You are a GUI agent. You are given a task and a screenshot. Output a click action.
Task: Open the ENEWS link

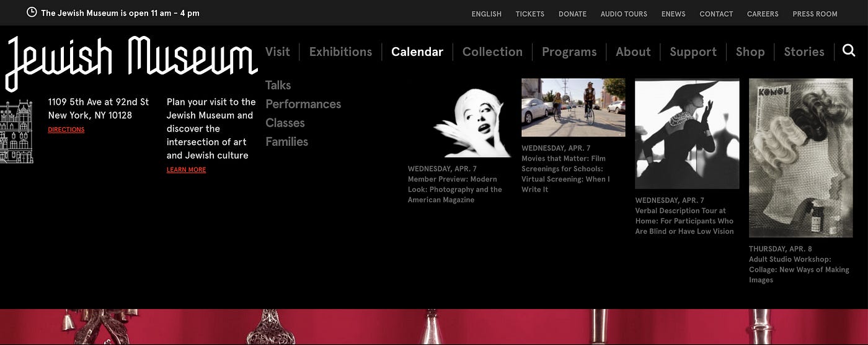tap(673, 14)
